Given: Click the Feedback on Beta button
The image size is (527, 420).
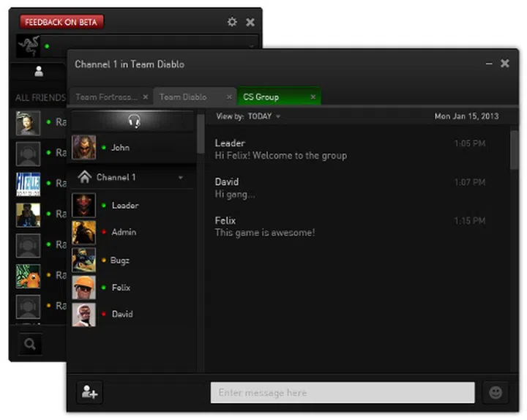Looking at the screenshot, I should 61,22.
